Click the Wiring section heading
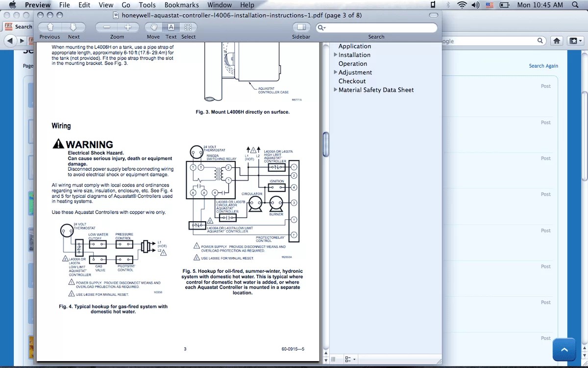This screenshot has width=588, height=368. click(x=61, y=126)
